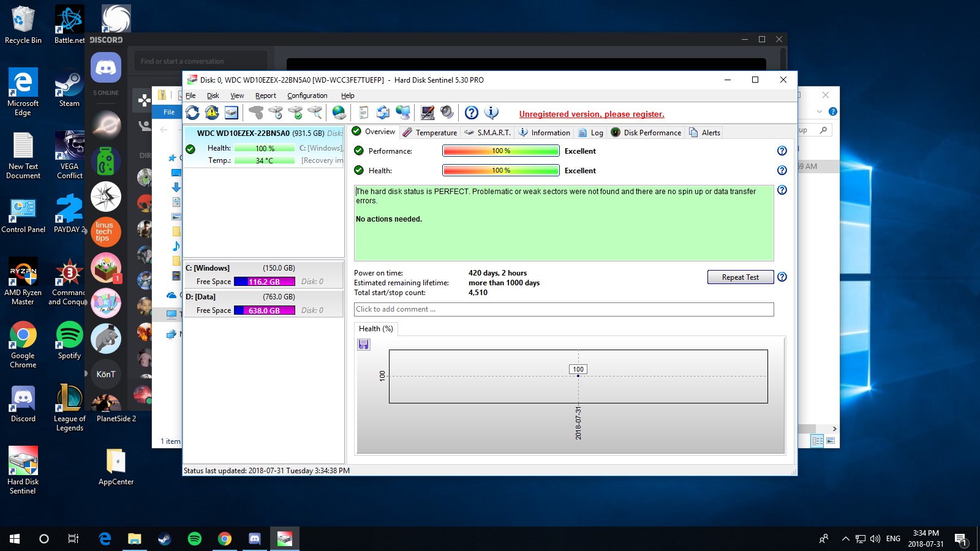Open the File menu in Hard Disk Sentinel

pos(190,96)
